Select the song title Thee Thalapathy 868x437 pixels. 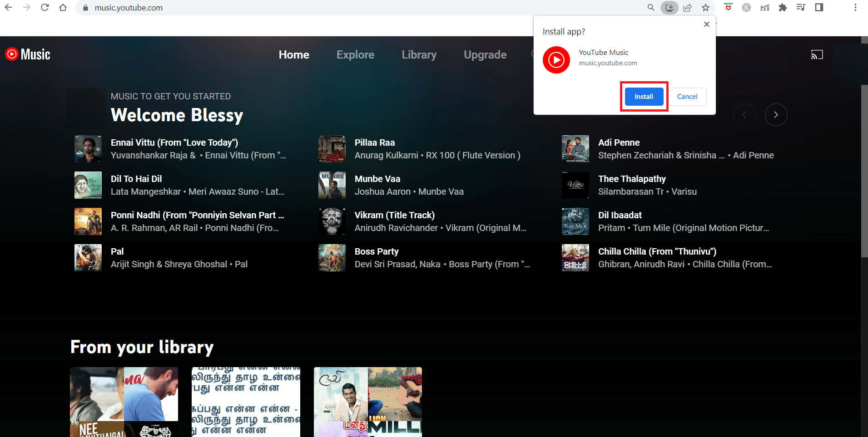[x=632, y=179]
